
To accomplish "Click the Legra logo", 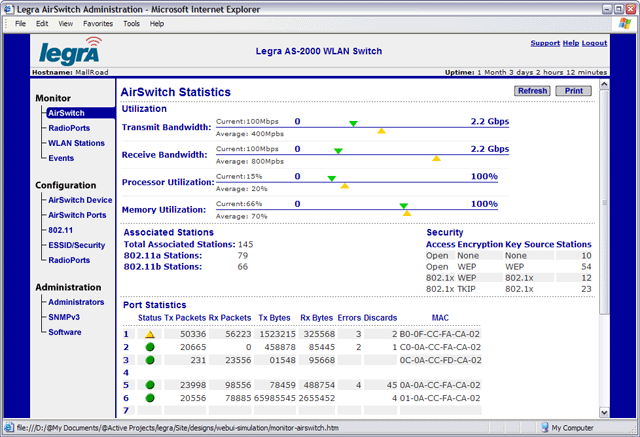I will [70, 51].
